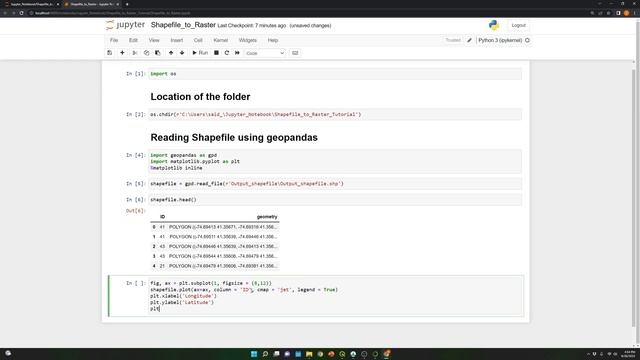Insert a new cell below with plus icon

122,53
